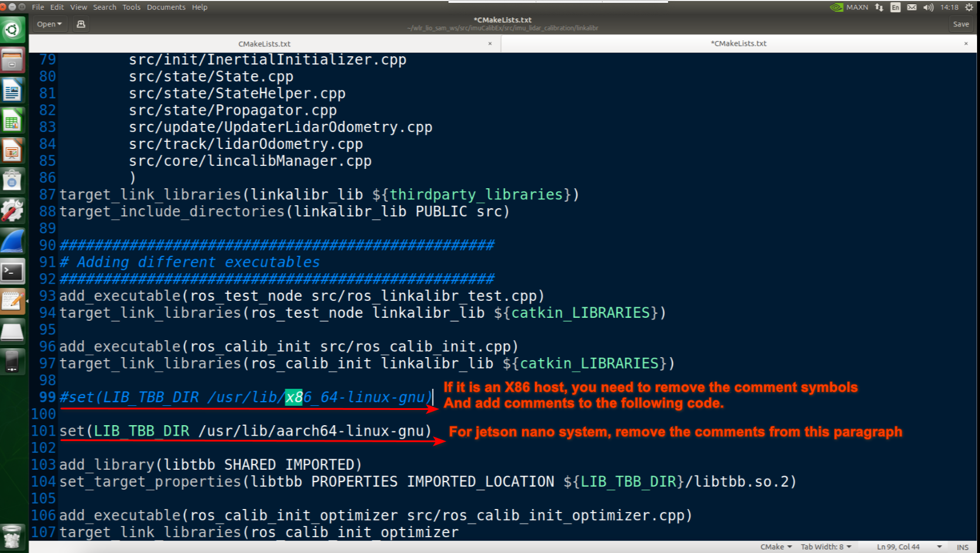Expand the Open button dropdown
The image size is (980, 553).
(x=49, y=24)
